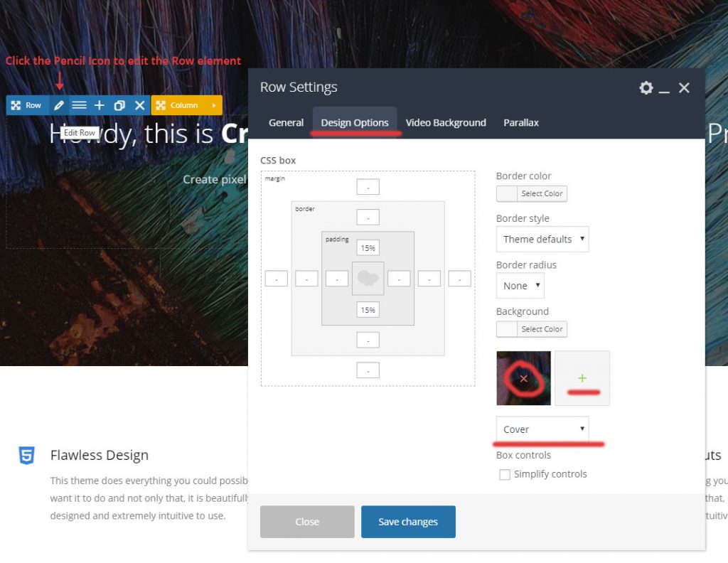Click the margin left input field

point(277,279)
